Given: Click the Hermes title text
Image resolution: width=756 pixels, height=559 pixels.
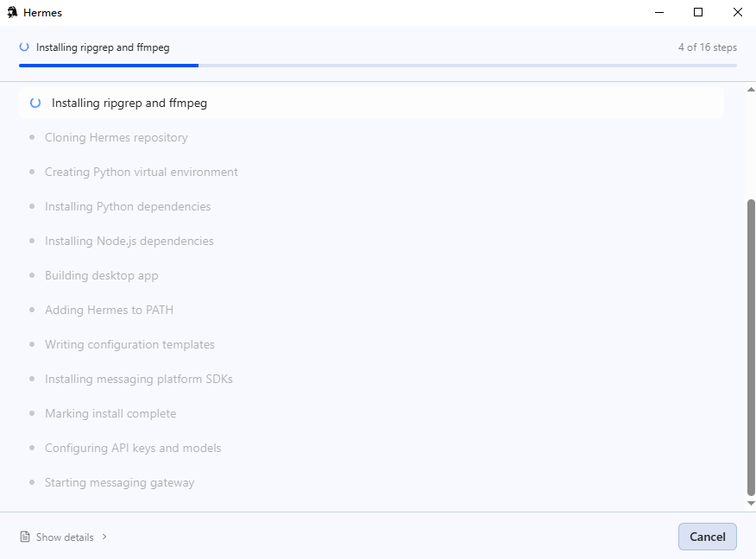Looking at the screenshot, I should pos(42,13).
